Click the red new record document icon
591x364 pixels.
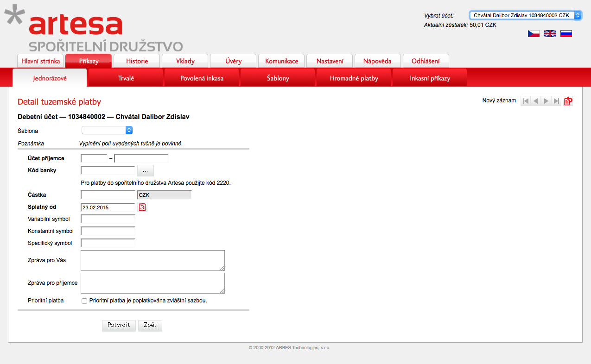pos(568,101)
